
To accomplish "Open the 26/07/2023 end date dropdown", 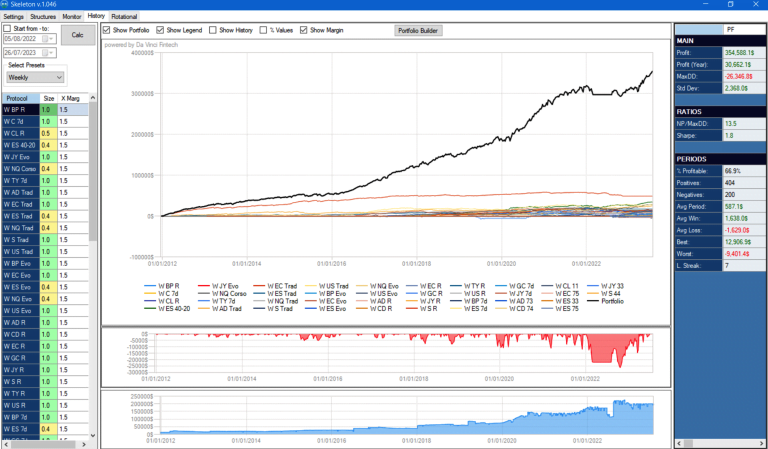I will [x=53, y=52].
